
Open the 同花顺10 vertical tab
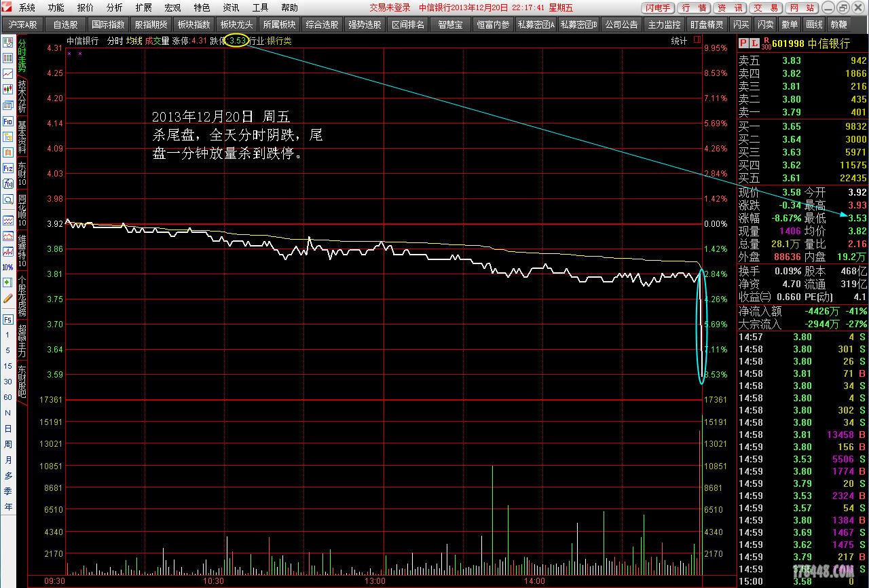coord(22,210)
